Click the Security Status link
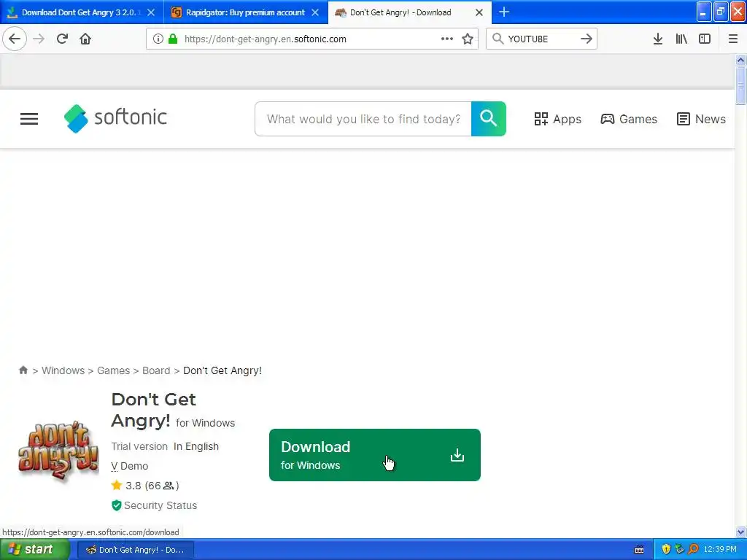This screenshot has height=560, width=747. [x=160, y=505]
